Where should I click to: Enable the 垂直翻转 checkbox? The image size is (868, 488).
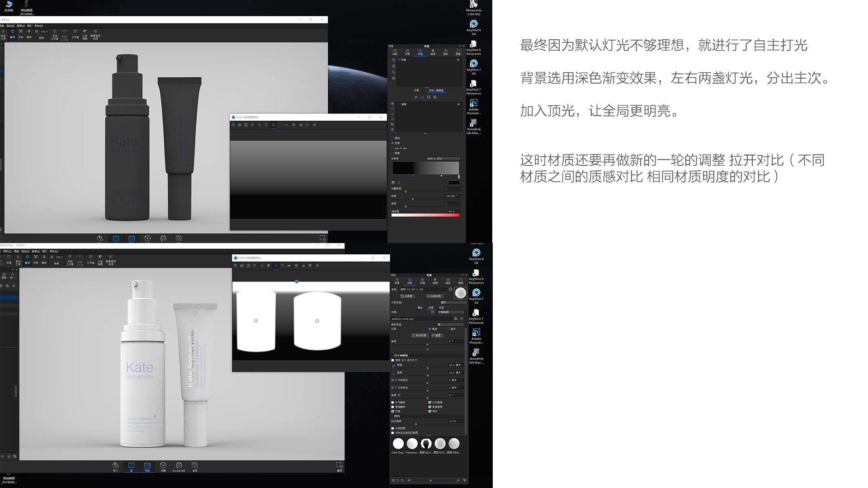pos(393,406)
